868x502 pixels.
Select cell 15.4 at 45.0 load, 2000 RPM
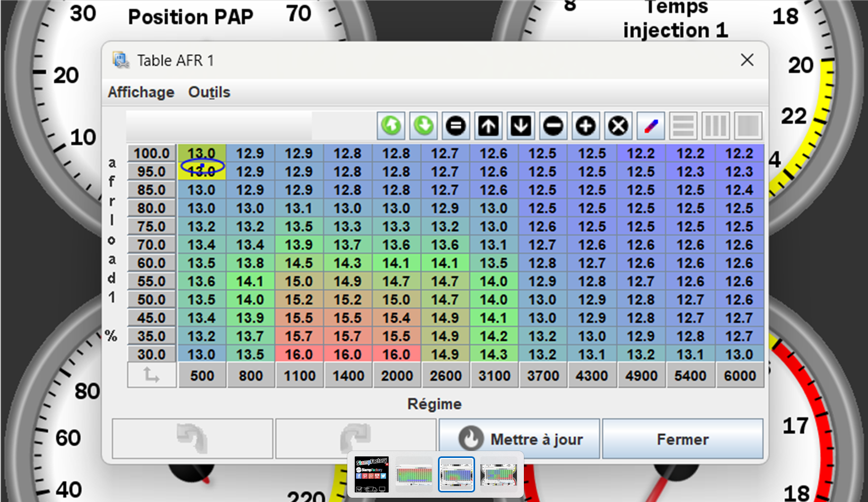pos(397,318)
